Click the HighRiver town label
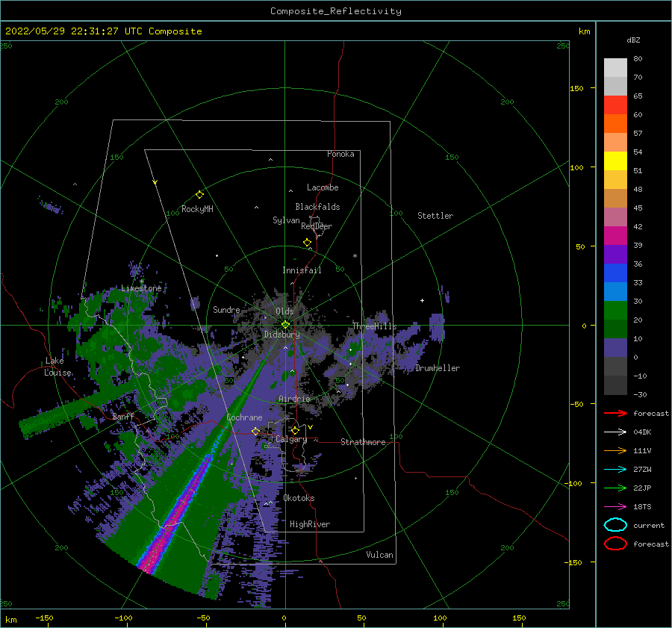This screenshot has width=672, height=628. (310, 524)
